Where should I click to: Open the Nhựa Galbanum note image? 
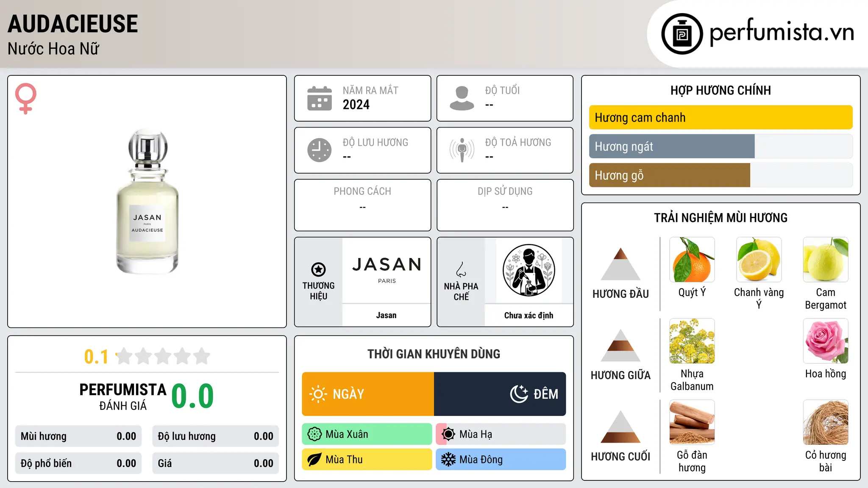[x=692, y=341]
